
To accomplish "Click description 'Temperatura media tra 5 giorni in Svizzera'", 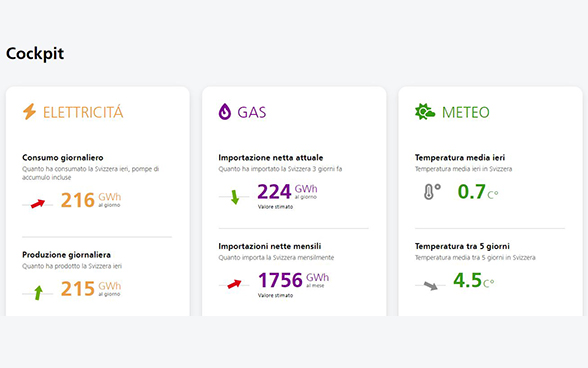I will (x=475, y=257).
